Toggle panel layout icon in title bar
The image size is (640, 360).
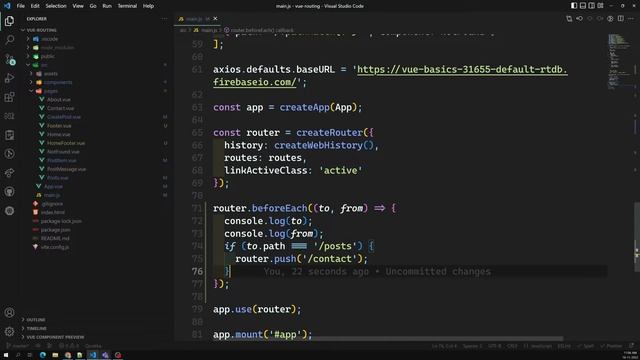pos(583,6)
